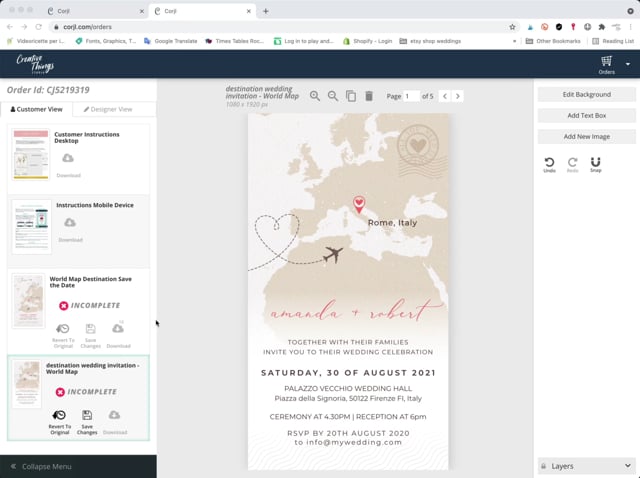Undo the last edit
The image size is (640, 478).
tap(549, 163)
